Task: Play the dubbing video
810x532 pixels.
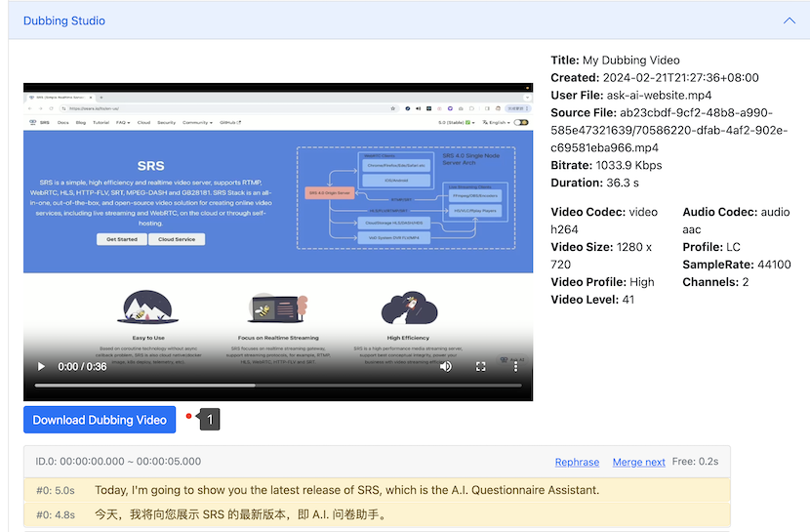Action: tap(41, 367)
